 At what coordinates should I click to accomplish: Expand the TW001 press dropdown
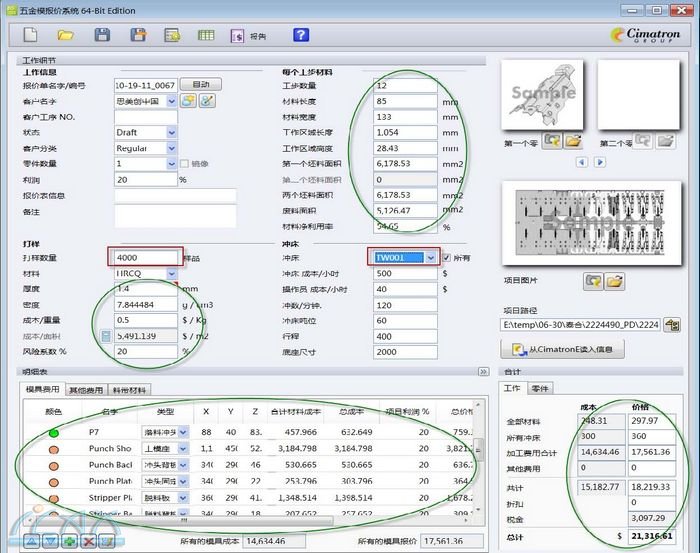pyautogui.click(x=430, y=258)
